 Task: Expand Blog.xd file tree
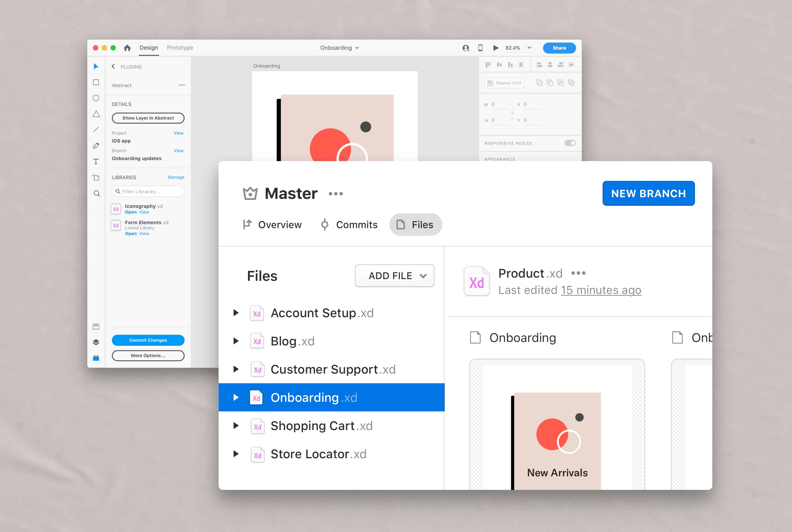click(x=236, y=341)
